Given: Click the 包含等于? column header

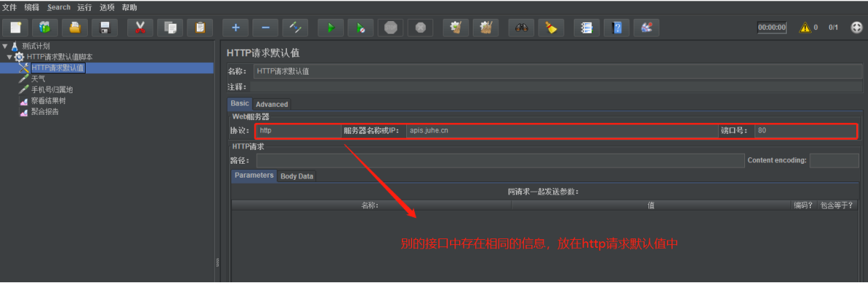Looking at the screenshot, I should click(x=837, y=205).
